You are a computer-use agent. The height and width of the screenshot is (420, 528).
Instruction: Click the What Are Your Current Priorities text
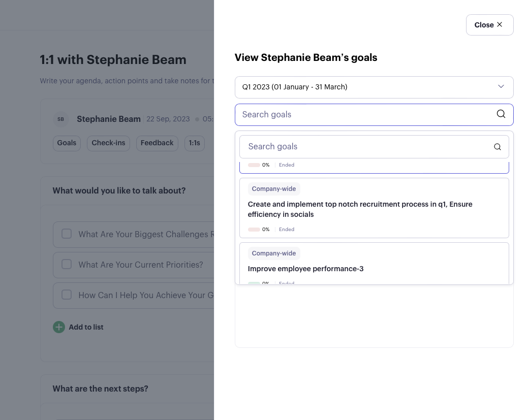[x=141, y=265]
